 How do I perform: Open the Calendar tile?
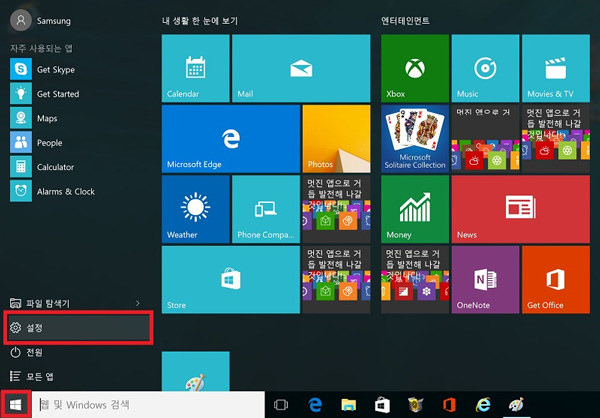tap(196, 68)
